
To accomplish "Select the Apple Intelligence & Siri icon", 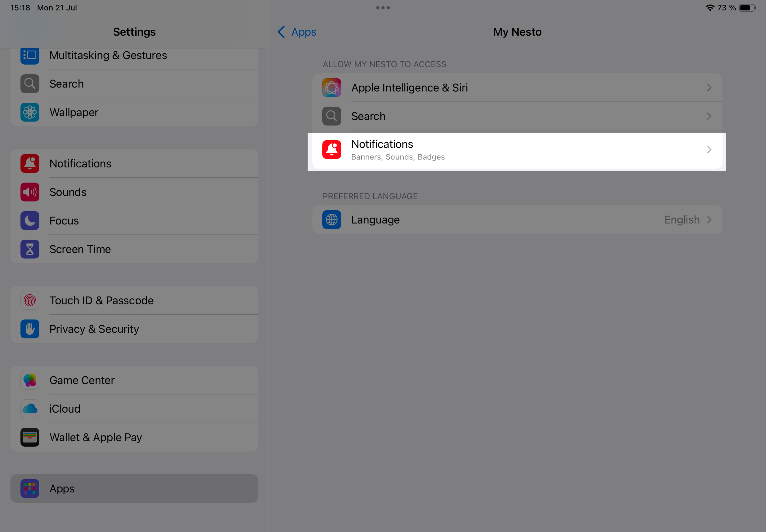I will click(332, 87).
